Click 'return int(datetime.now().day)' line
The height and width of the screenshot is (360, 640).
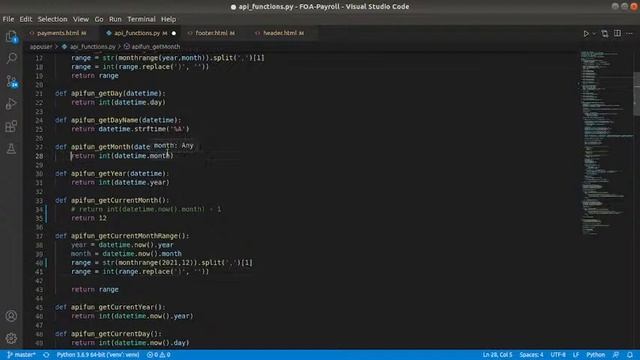130,343
